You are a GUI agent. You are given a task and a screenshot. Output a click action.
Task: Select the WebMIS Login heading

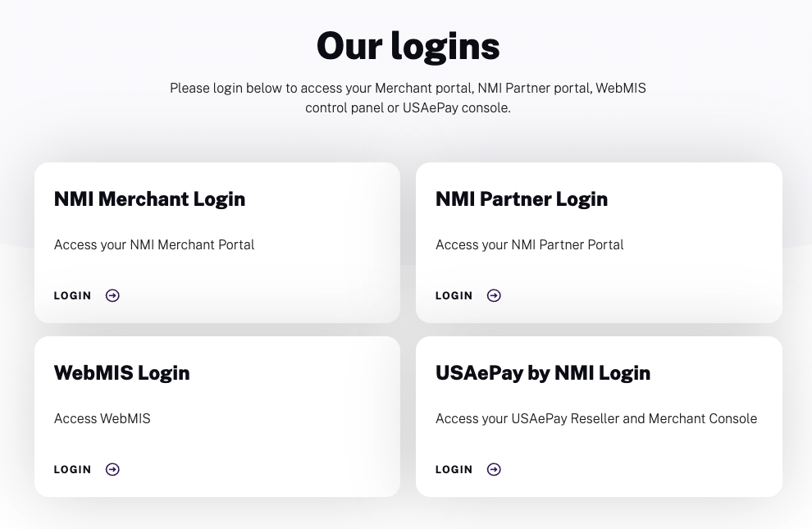click(121, 372)
